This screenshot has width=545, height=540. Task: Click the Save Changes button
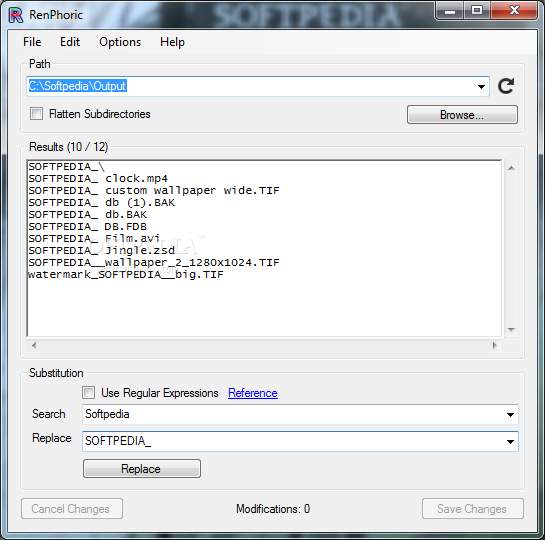(x=473, y=509)
